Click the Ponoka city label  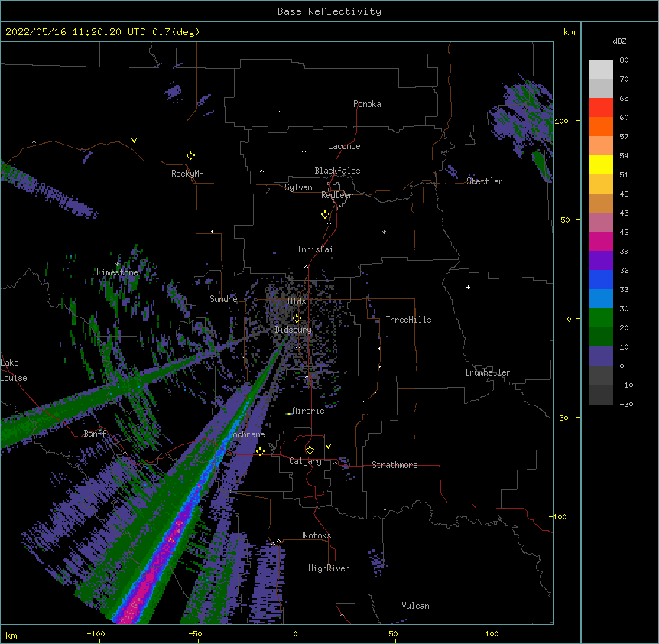367,104
